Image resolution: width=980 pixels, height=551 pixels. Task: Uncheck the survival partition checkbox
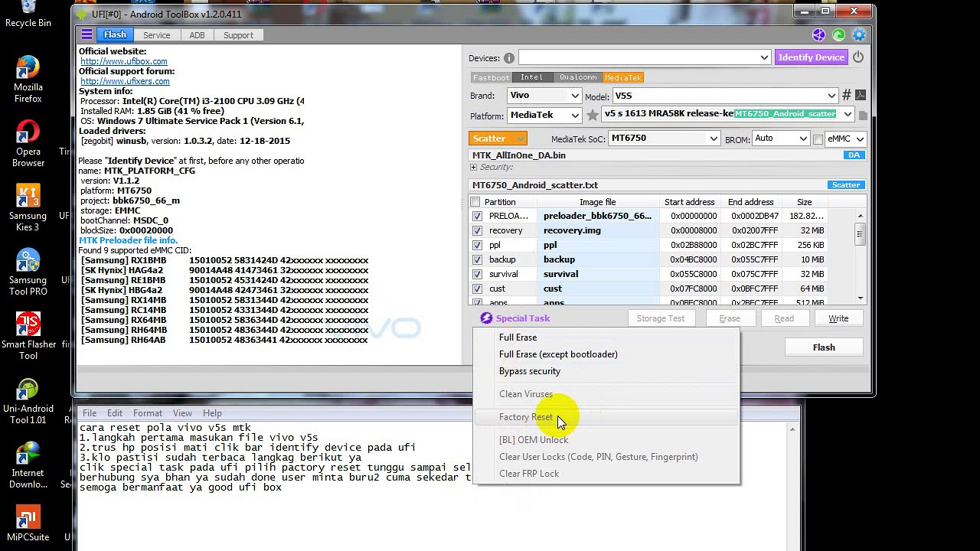[x=477, y=274]
